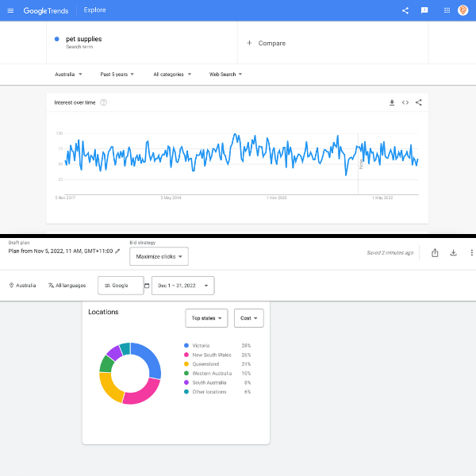476x476 pixels.
Task: Click the blue segment of donut chart
Action: click(151, 359)
